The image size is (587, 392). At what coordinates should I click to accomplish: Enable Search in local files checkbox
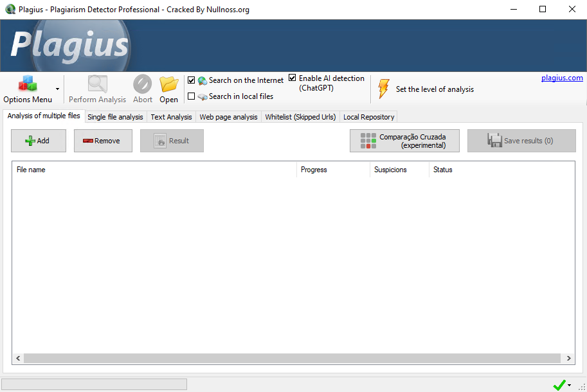(x=192, y=96)
